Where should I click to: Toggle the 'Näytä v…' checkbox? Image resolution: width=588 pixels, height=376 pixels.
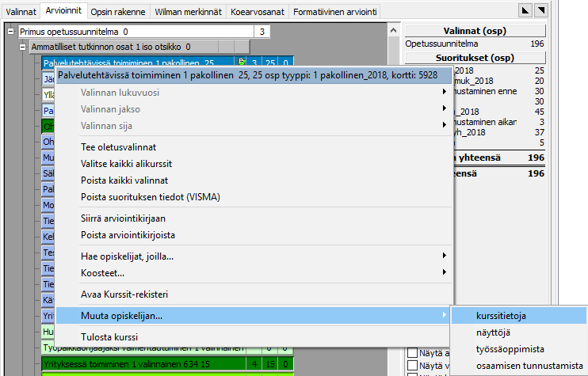[412, 365]
